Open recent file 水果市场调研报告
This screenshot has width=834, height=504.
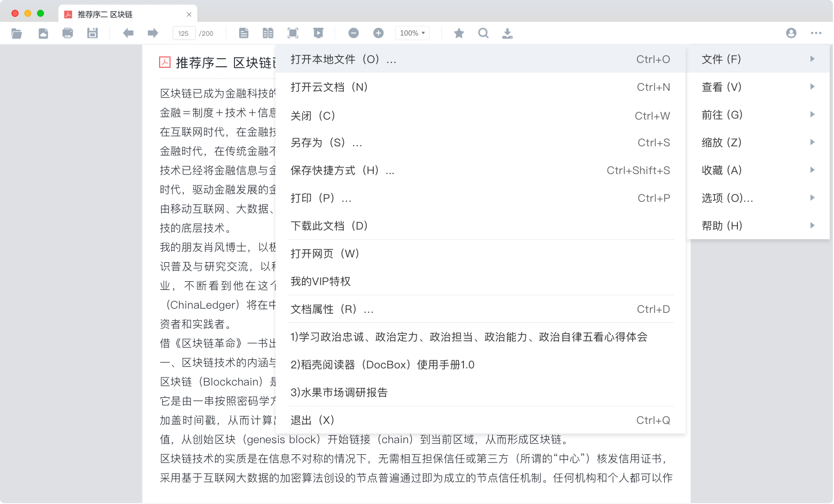click(481, 392)
